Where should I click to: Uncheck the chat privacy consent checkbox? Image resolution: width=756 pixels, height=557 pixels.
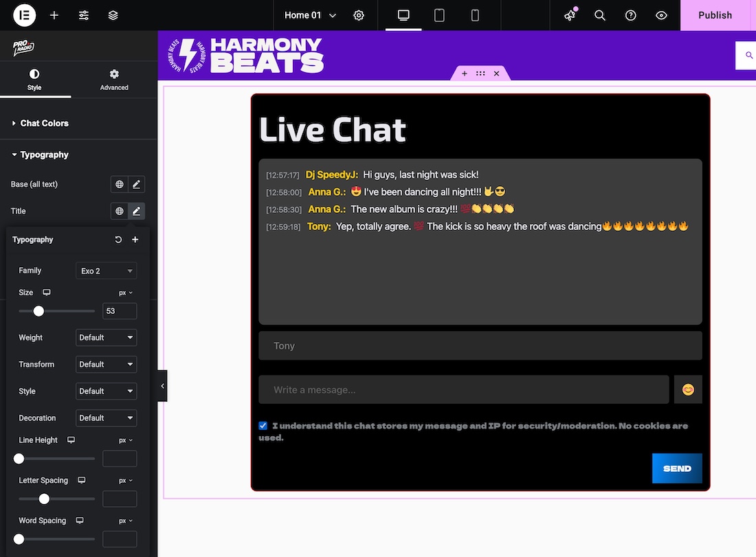point(263,426)
